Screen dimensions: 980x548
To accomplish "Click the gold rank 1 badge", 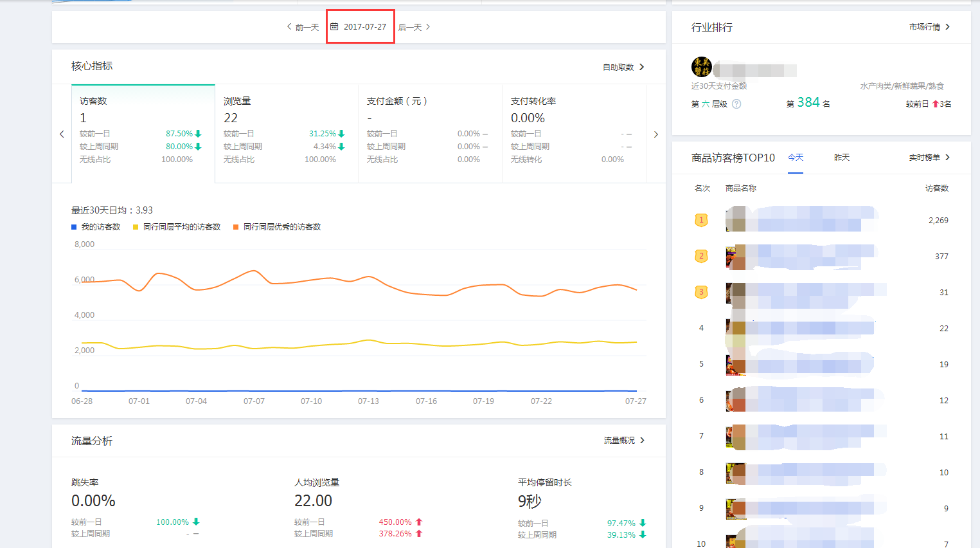I will [x=701, y=220].
